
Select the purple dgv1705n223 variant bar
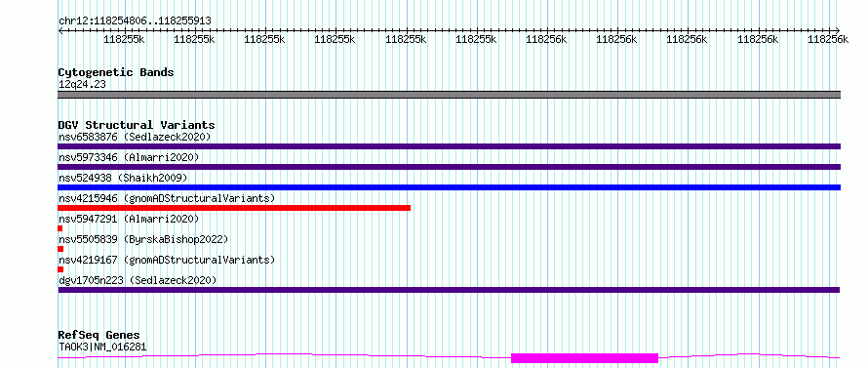tap(449, 290)
